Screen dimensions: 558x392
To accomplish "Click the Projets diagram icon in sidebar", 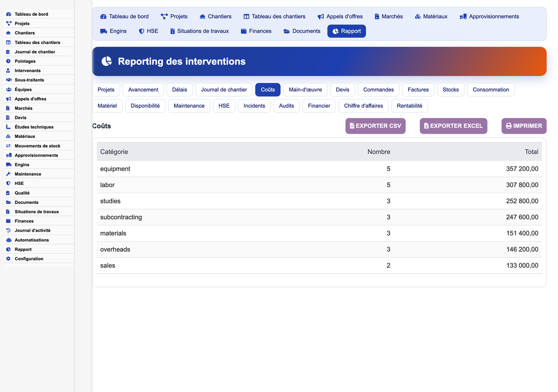I will pyautogui.click(x=8, y=24).
